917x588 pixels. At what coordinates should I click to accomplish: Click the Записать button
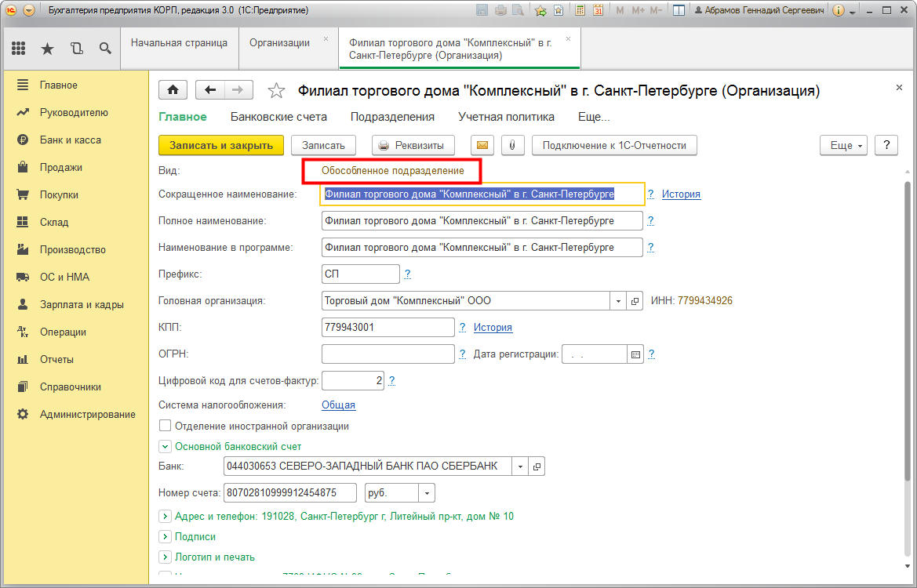click(x=323, y=145)
